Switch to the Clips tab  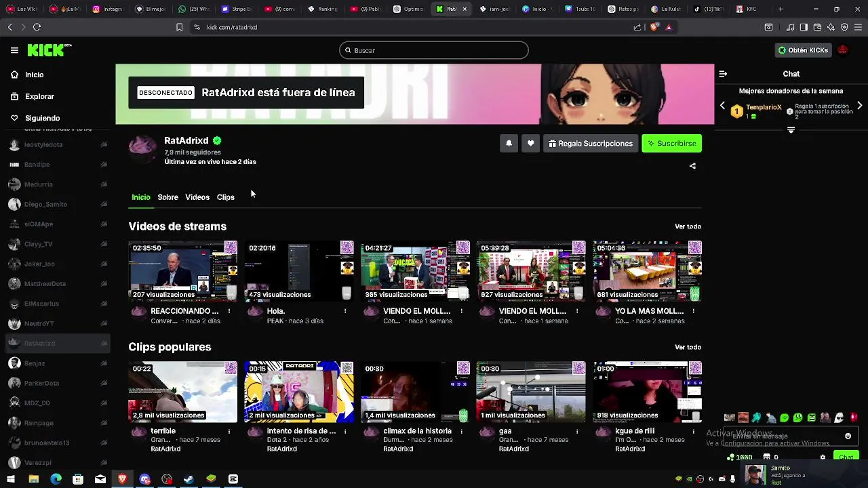(x=225, y=197)
